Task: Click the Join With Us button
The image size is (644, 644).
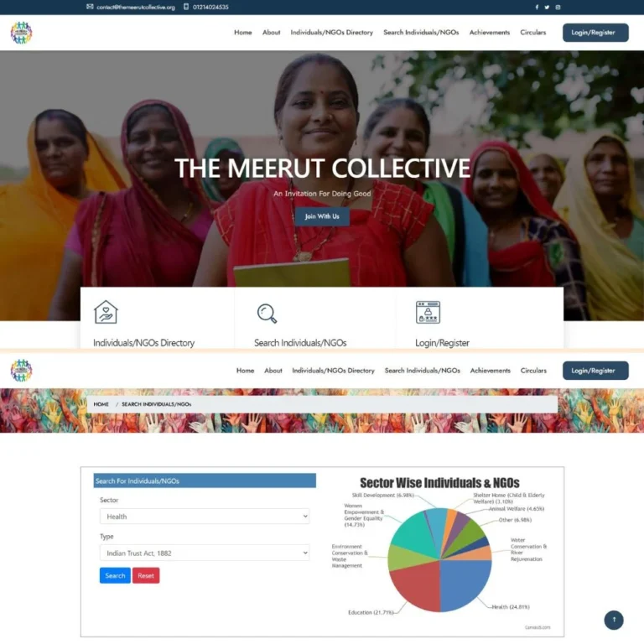Action: pyautogui.click(x=322, y=216)
